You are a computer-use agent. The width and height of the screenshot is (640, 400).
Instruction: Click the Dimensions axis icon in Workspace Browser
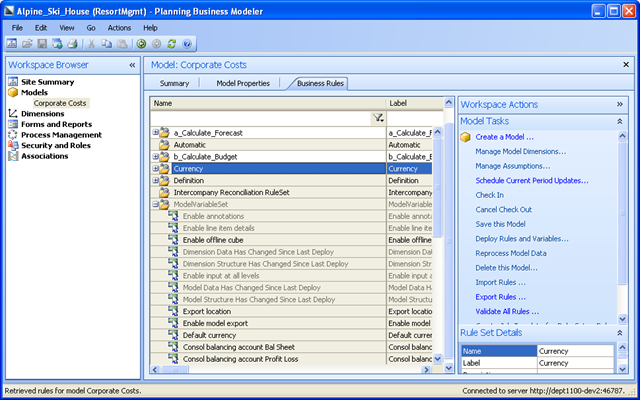13,113
